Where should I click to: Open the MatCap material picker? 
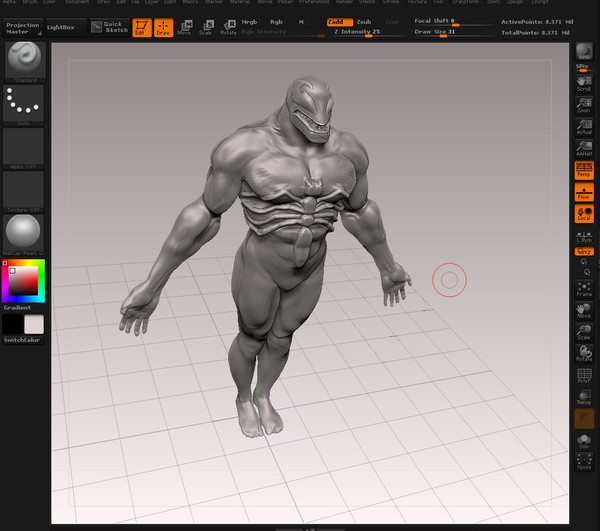pyautogui.click(x=23, y=235)
